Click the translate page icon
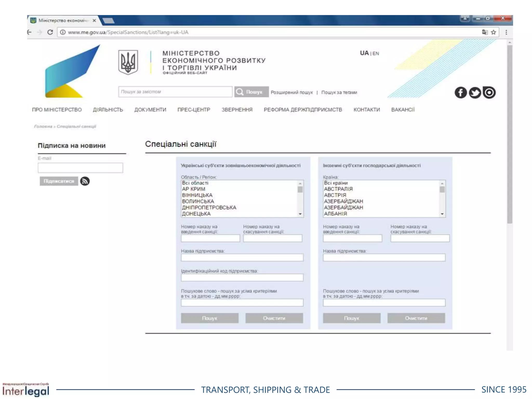The height and width of the screenshot is (399, 532). pos(484,32)
